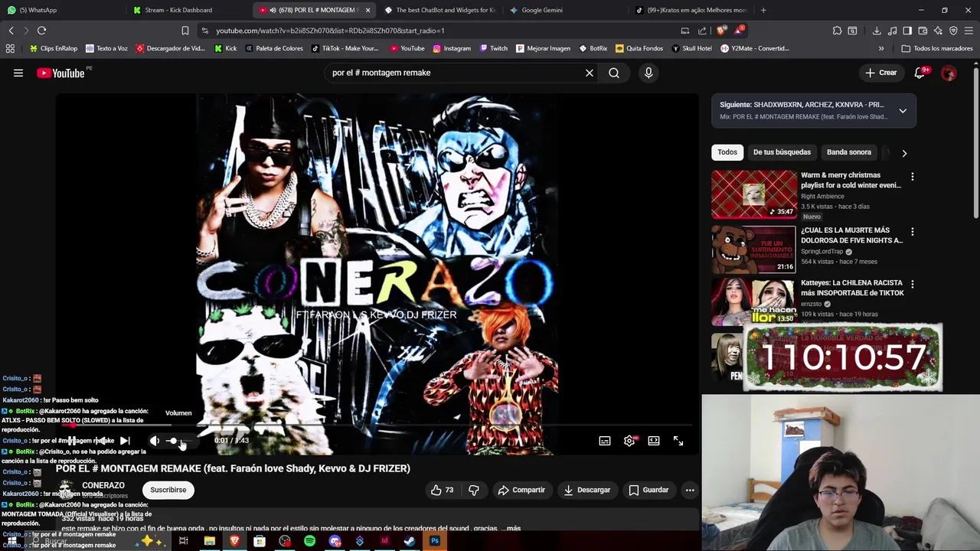Open the Brave playlist music note icon
980x551 pixels.
tap(892, 31)
